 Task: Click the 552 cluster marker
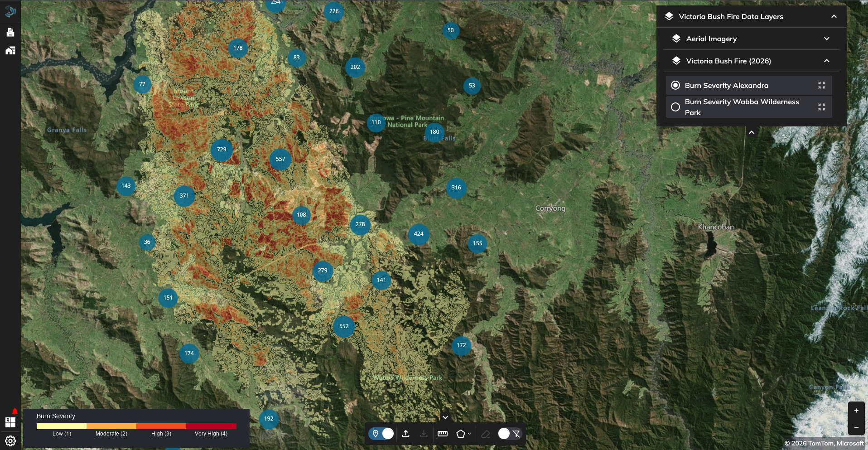(x=344, y=326)
